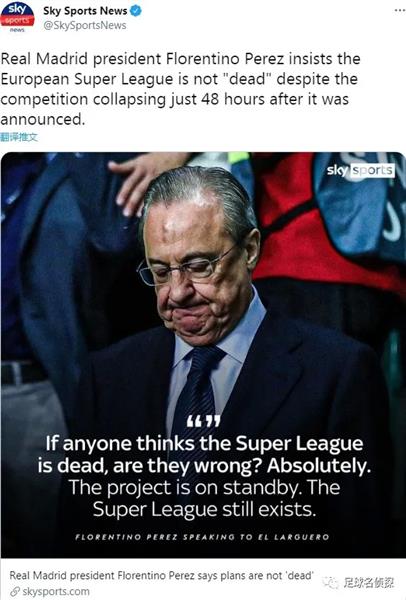Click the translate tweet link below the text
The height and width of the screenshot is (600, 406).
click(19, 137)
